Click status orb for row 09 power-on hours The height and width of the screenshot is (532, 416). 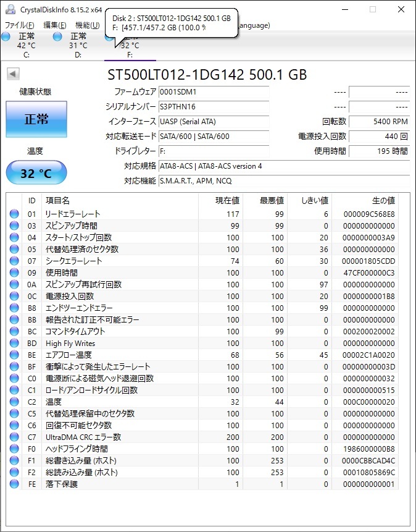(x=14, y=272)
